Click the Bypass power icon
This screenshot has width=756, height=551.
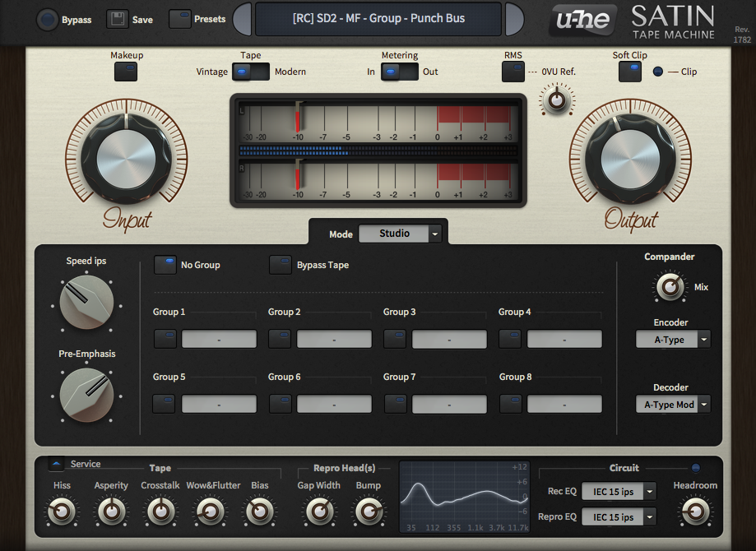tap(48, 19)
